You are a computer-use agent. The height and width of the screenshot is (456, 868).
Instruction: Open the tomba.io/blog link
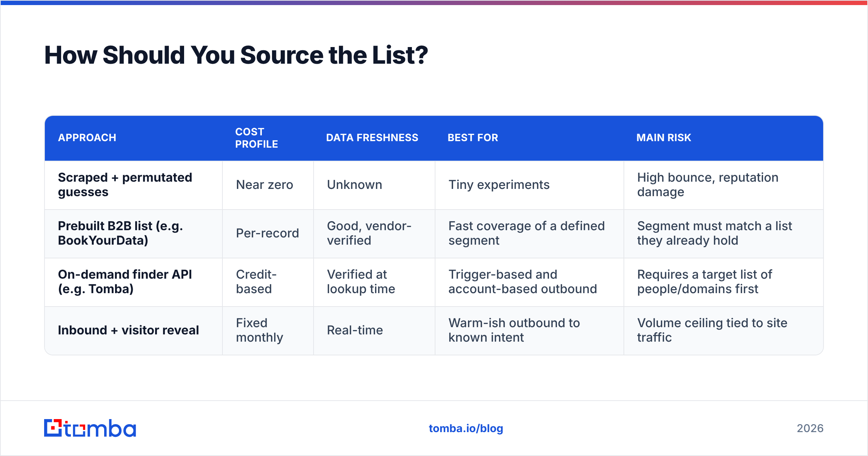[x=466, y=428]
